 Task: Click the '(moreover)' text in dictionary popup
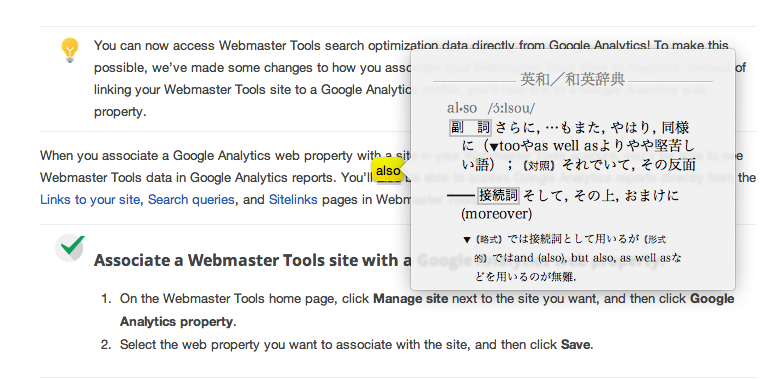(497, 214)
